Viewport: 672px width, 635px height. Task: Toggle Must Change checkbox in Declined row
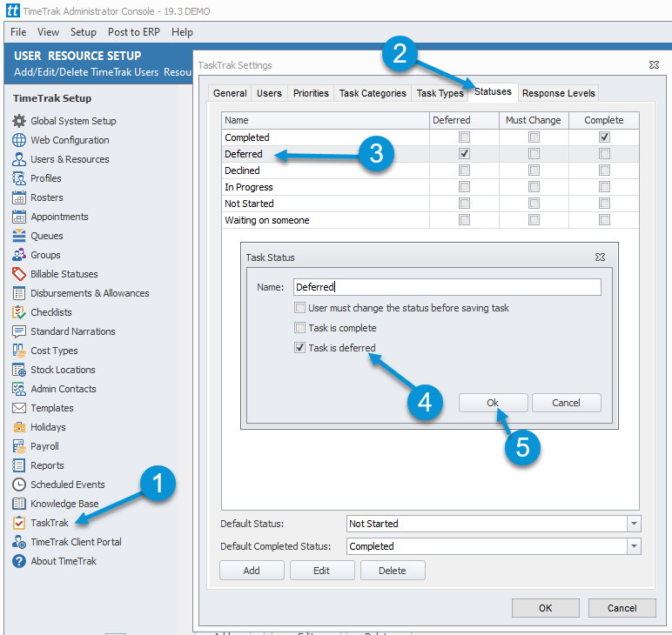[x=534, y=170]
